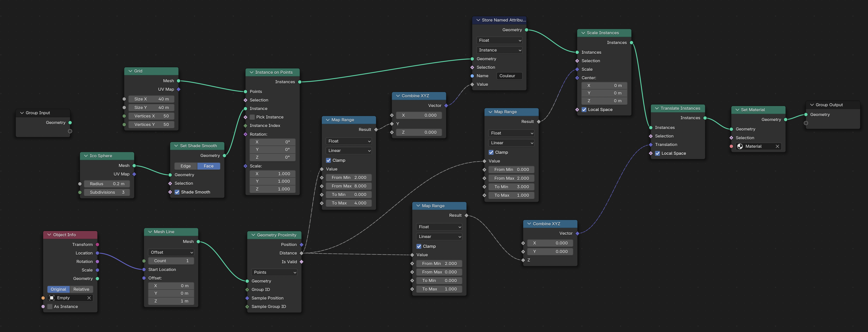Open Store Named Attribute Float data type dropdown
Image resolution: width=868 pixels, height=332 pixels.
[x=499, y=40]
